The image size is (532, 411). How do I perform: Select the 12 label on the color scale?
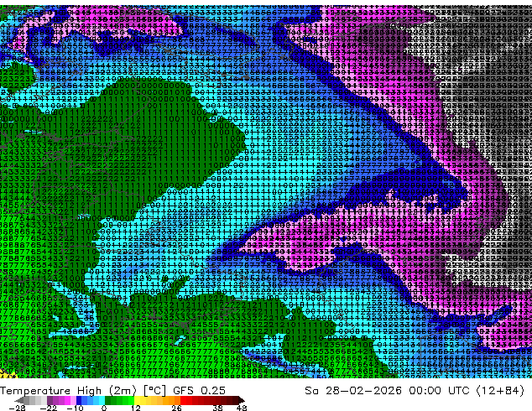(x=136, y=408)
